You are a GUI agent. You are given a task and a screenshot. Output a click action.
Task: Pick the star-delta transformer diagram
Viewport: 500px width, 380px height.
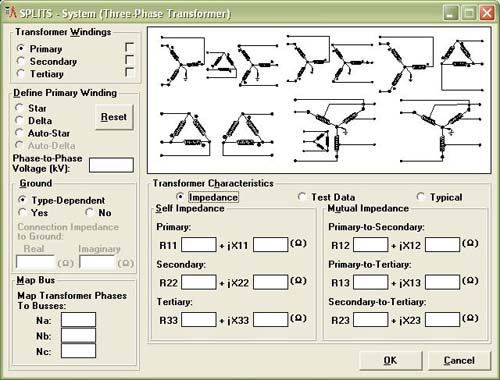tap(431, 64)
